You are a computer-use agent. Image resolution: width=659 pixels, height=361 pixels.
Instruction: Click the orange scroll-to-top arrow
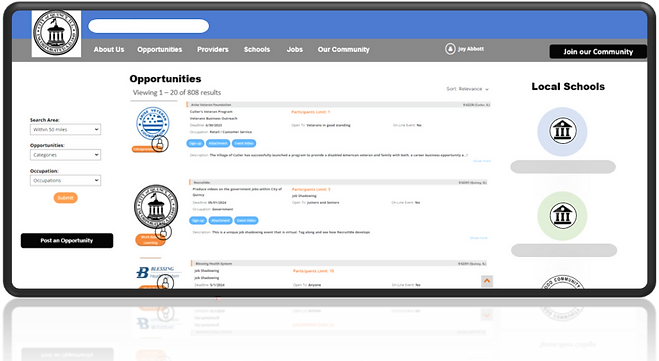pyautogui.click(x=487, y=281)
